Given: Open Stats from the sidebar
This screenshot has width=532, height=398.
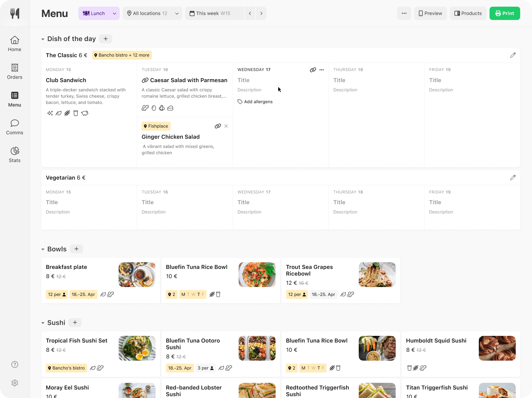Looking at the screenshot, I should pyautogui.click(x=15, y=154).
